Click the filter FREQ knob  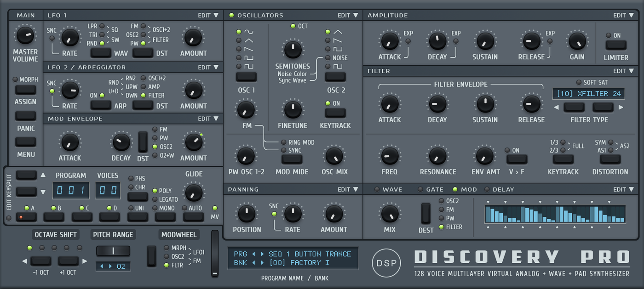coord(390,156)
